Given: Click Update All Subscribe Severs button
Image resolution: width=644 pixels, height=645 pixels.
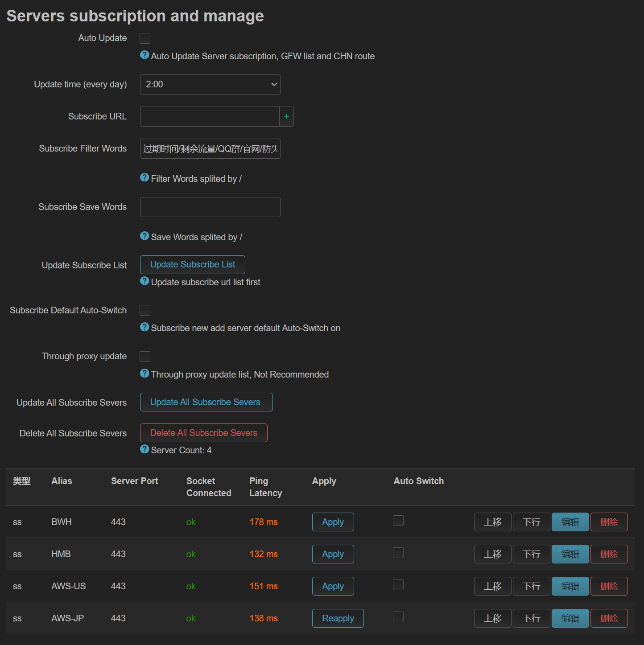Looking at the screenshot, I should [206, 402].
